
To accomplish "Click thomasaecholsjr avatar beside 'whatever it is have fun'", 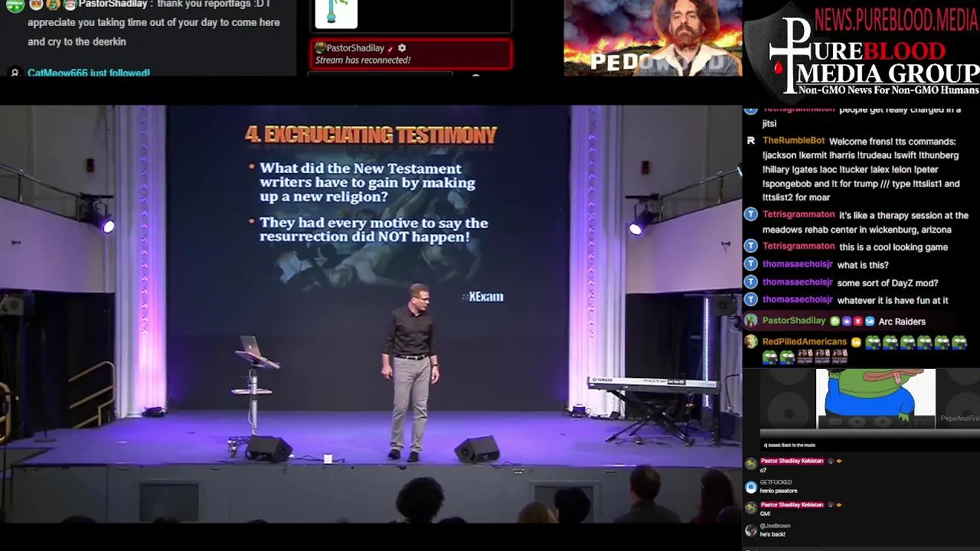I will tap(751, 300).
